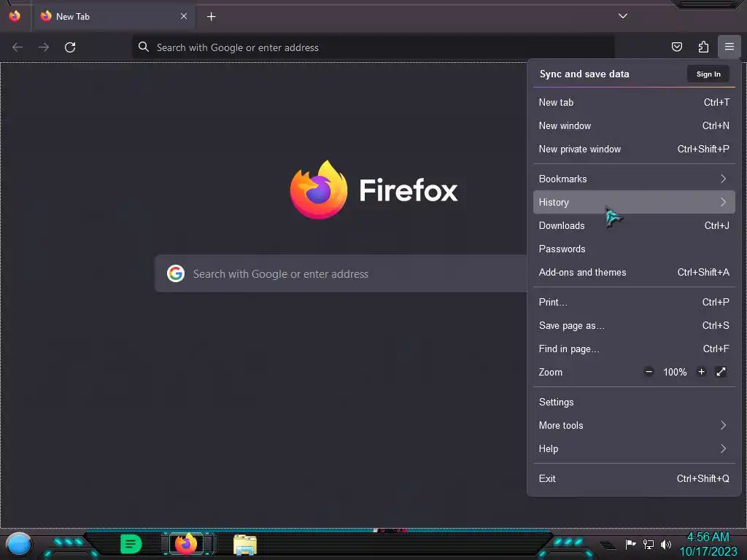Choose Exit to quit Firefox
This screenshot has width=747, height=560.
[x=634, y=479]
